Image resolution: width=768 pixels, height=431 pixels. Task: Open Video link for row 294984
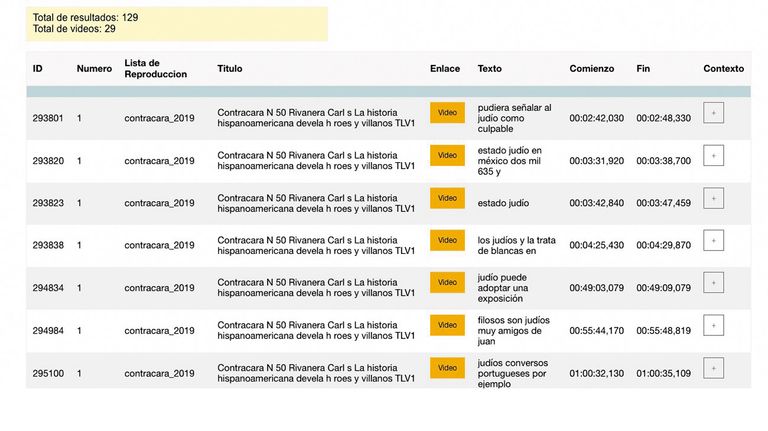point(447,325)
